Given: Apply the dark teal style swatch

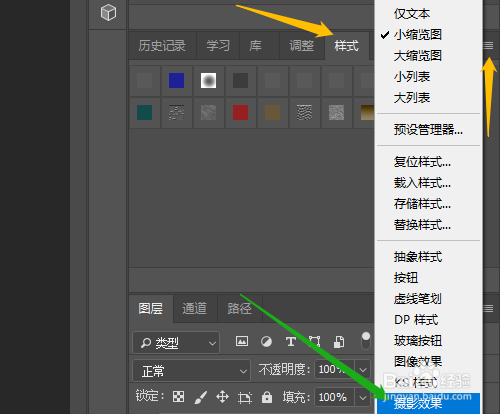Looking at the screenshot, I should point(145,112).
